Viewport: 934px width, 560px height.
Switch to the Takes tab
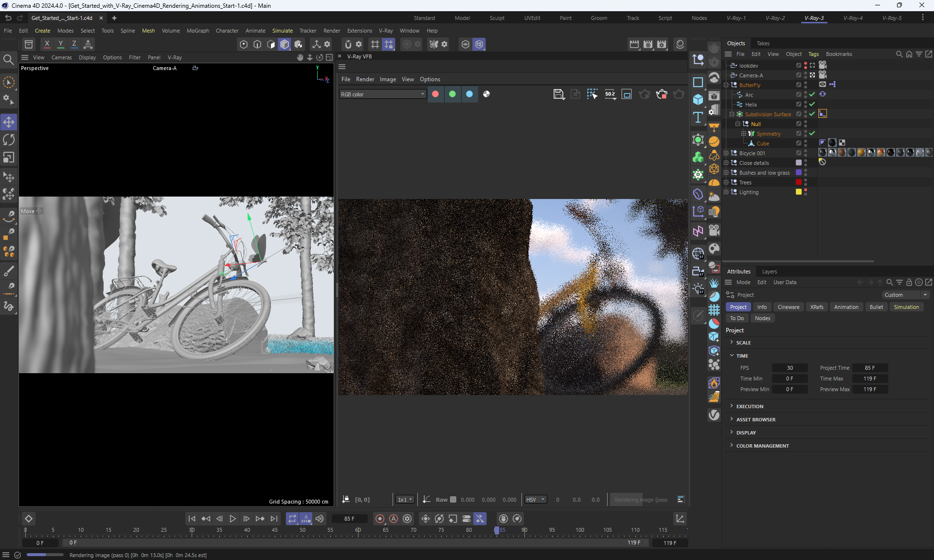pyautogui.click(x=763, y=43)
